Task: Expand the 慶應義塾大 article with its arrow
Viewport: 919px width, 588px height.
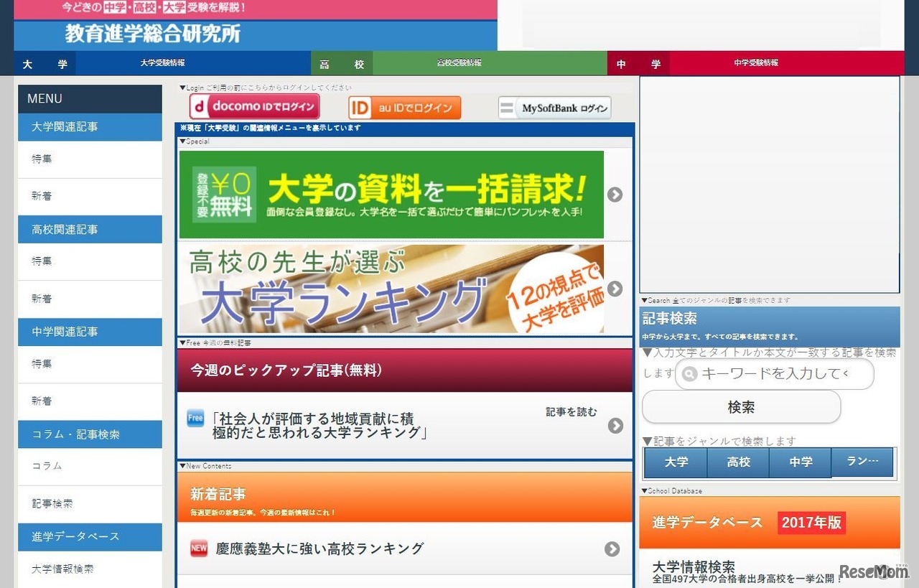Action: (x=612, y=549)
